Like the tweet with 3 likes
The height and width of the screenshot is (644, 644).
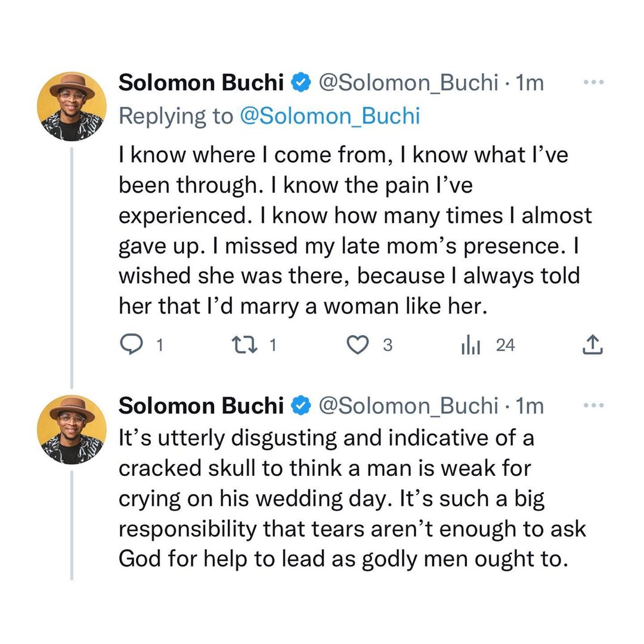click(x=358, y=345)
